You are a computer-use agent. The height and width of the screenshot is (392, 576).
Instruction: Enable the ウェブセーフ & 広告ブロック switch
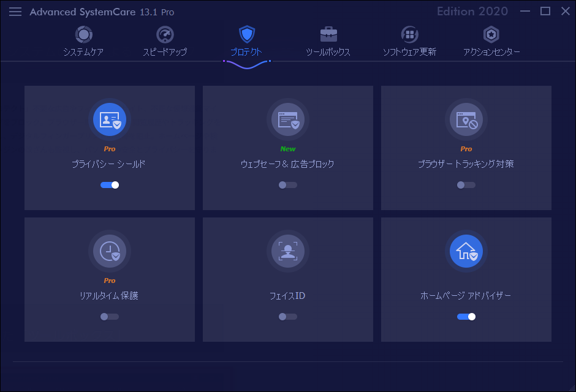288,185
